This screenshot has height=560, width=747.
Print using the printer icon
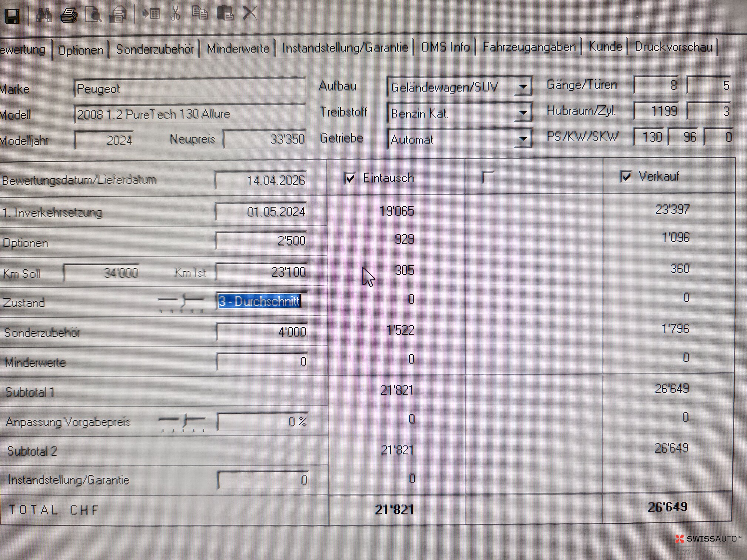(x=69, y=15)
